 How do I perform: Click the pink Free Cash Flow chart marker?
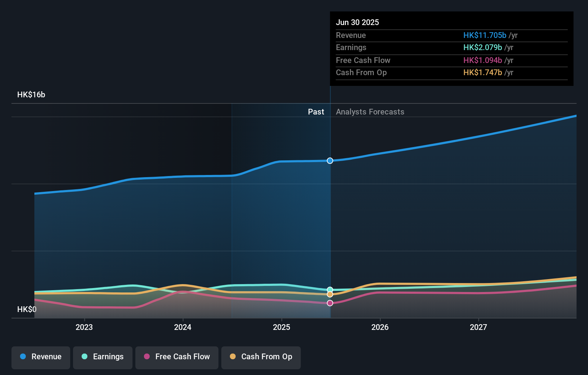click(329, 303)
